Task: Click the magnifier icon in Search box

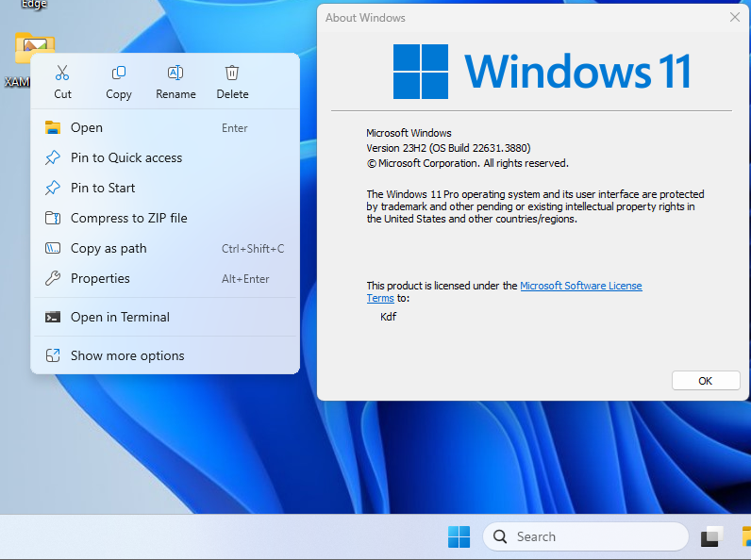Action: click(x=500, y=536)
